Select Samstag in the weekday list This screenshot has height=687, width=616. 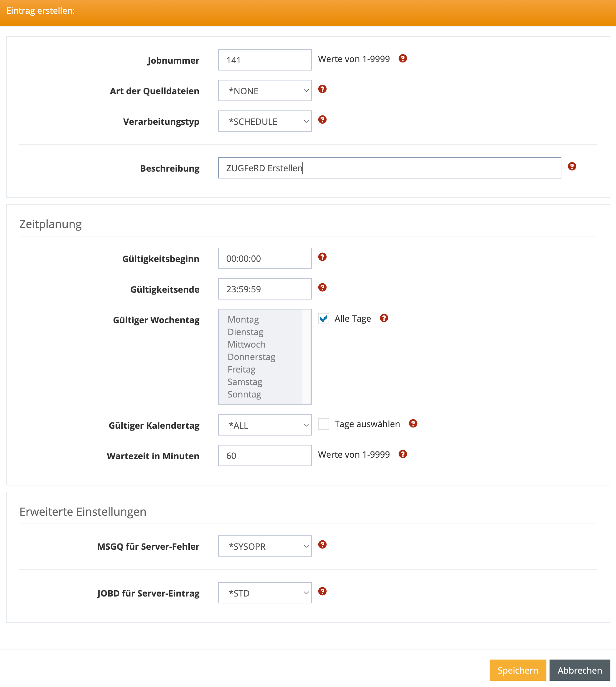[245, 382]
